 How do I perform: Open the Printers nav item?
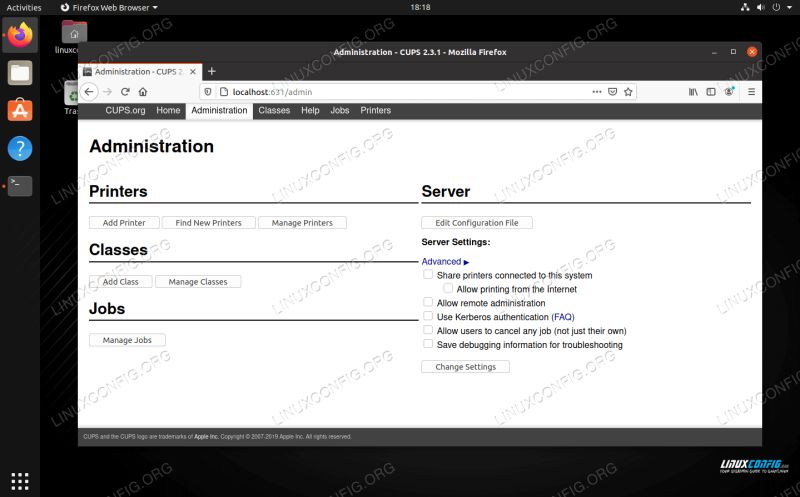376,111
